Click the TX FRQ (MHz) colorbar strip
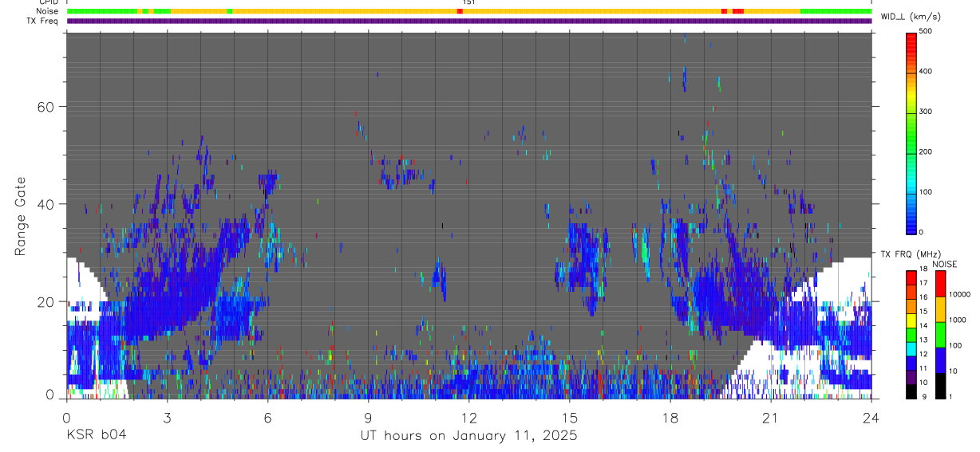This screenshot has width=980, height=452. pos(911,334)
